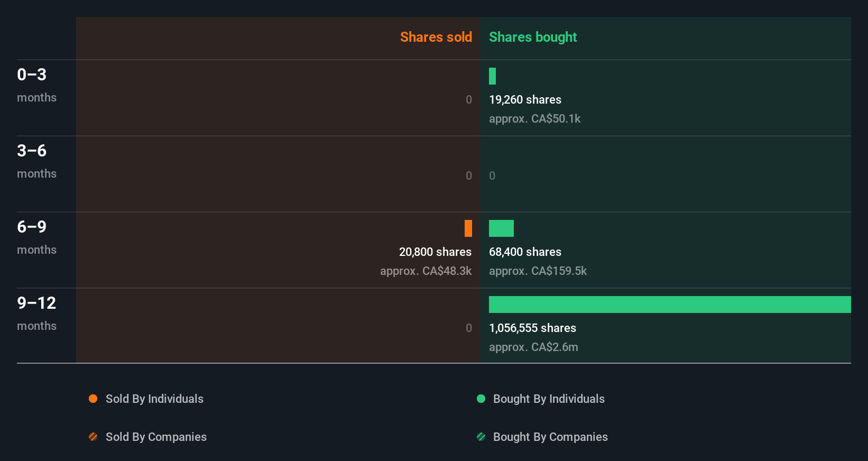
Task: Click the 3–6 months row label
Action: pyautogui.click(x=36, y=161)
